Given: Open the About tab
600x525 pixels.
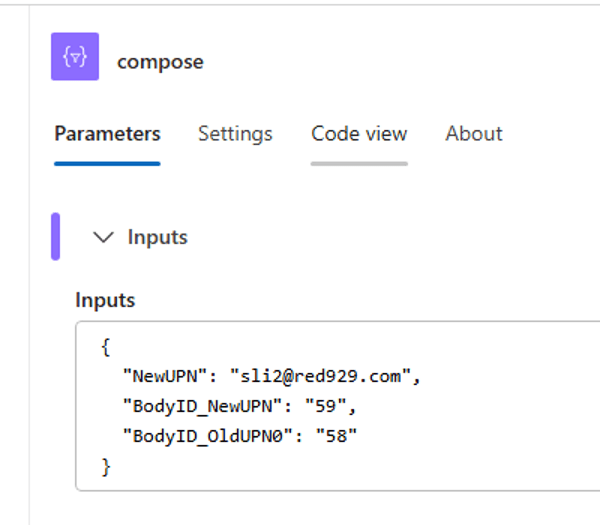Looking at the screenshot, I should 474,134.
